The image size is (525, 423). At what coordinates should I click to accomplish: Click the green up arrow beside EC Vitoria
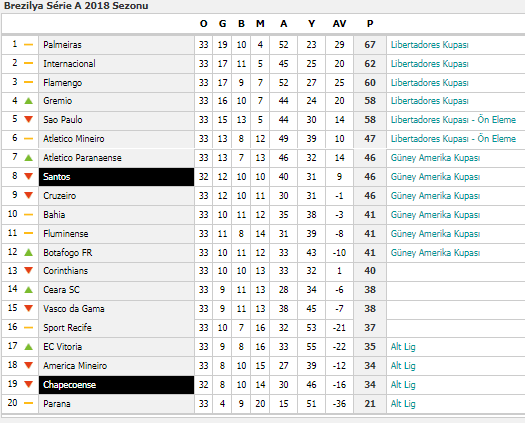tap(29, 347)
